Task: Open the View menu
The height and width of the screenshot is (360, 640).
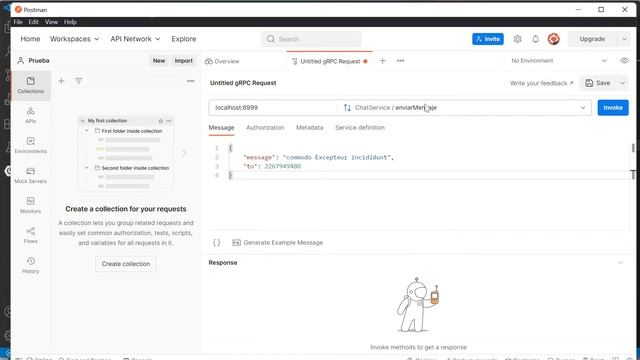Action: coord(51,22)
